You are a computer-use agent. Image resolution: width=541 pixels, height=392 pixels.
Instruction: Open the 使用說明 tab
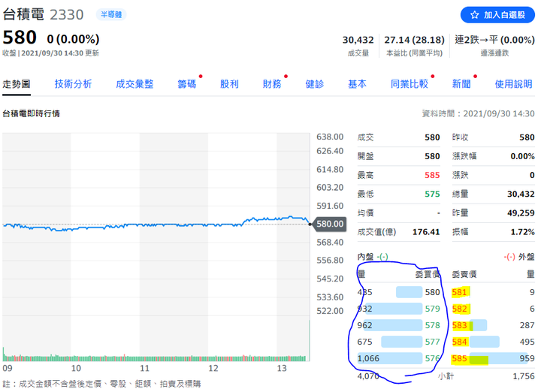(513, 84)
